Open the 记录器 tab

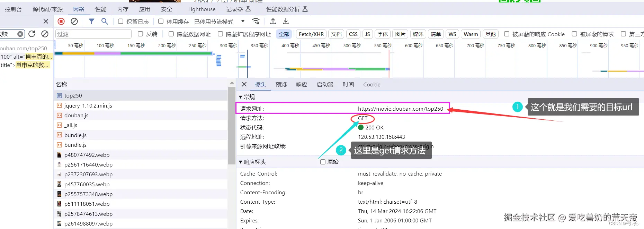[x=238, y=9]
